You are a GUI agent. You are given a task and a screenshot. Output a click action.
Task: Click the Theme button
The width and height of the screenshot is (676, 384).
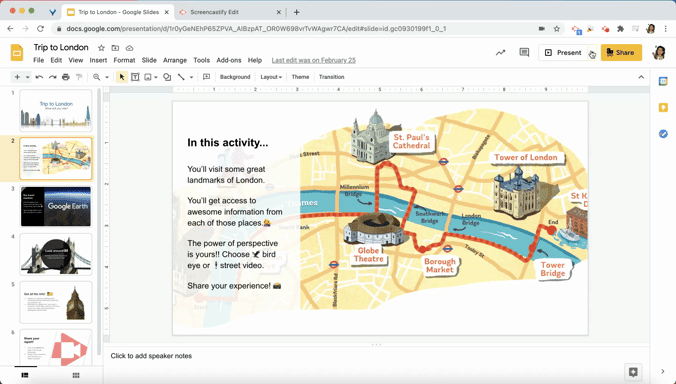tap(300, 77)
